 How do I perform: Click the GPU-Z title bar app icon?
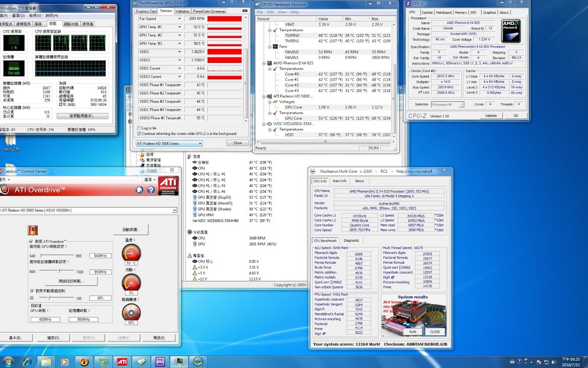(x=135, y=3)
